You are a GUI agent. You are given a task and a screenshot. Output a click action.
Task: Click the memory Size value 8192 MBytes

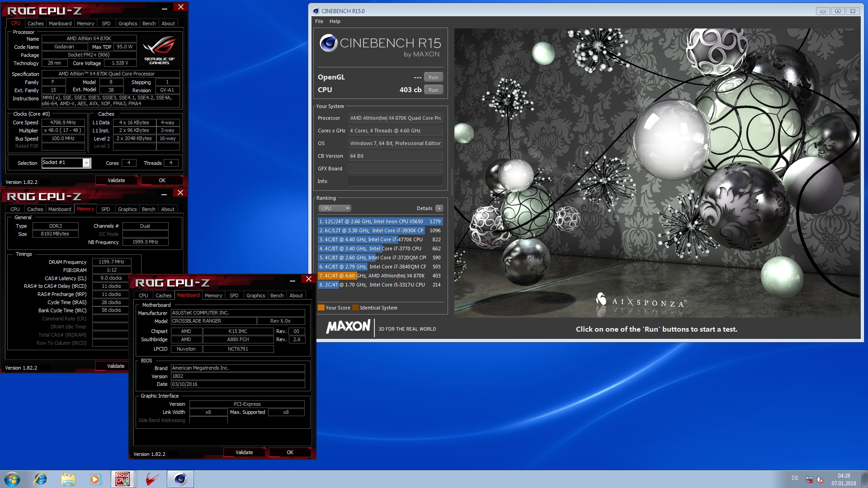click(x=55, y=234)
